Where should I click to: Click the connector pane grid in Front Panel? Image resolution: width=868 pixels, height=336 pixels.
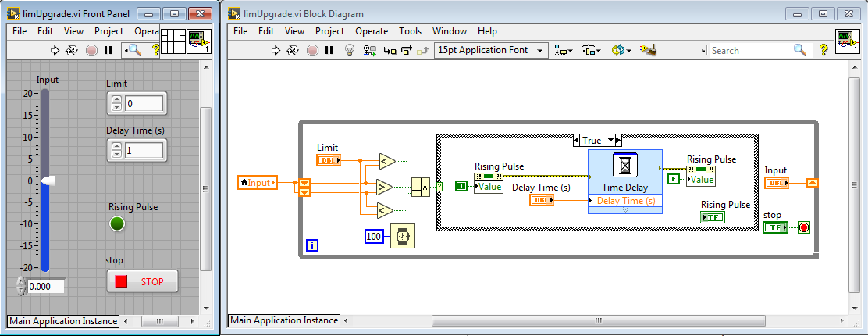pyautogui.click(x=173, y=41)
